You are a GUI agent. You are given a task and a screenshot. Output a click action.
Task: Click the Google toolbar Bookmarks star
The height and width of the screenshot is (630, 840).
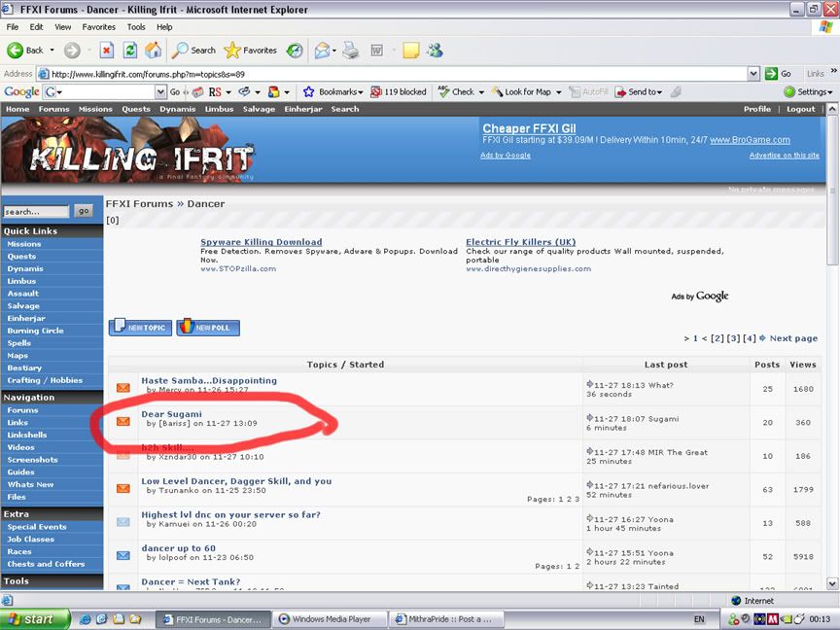click(308, 92)
